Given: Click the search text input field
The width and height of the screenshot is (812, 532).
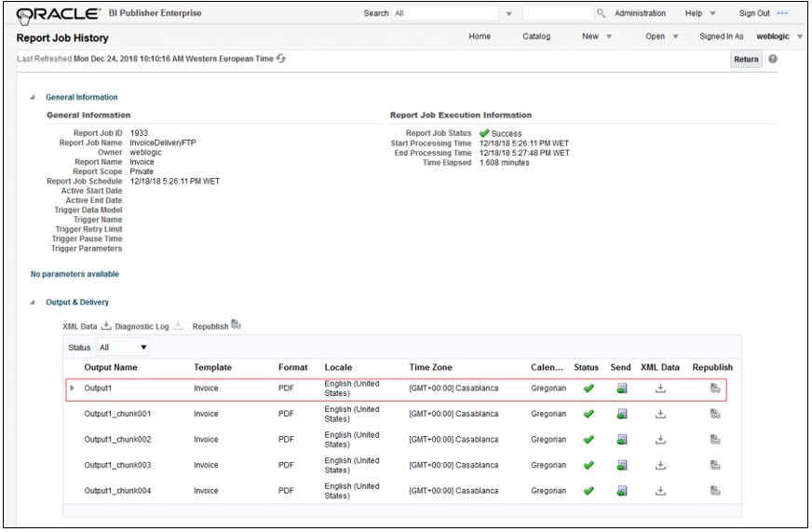Looking at the screenshot, I should point(557,14).
